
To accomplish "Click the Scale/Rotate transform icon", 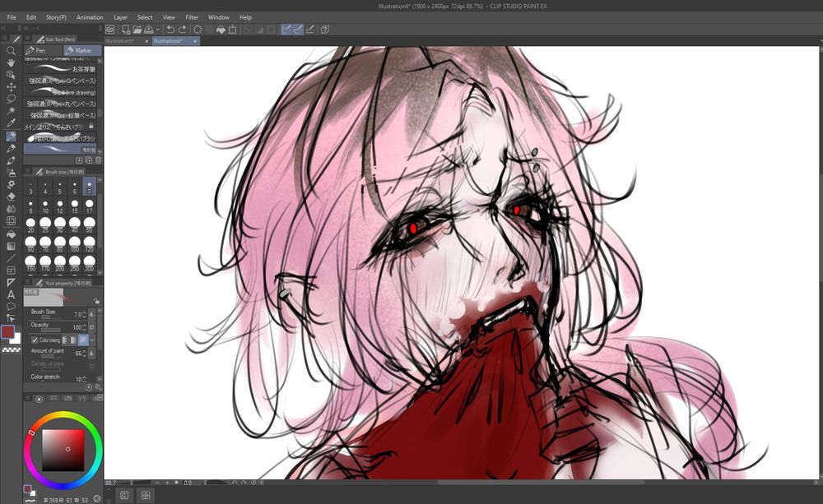I will [233, 30].
